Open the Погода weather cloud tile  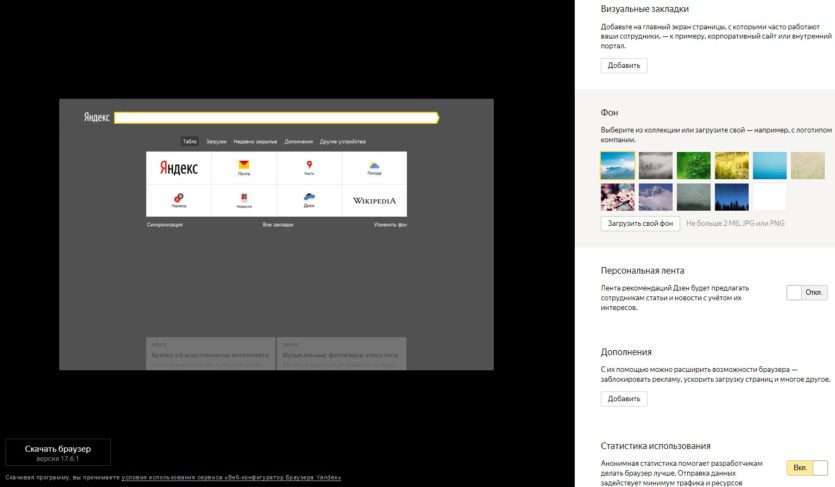click(x=374, y=168)
